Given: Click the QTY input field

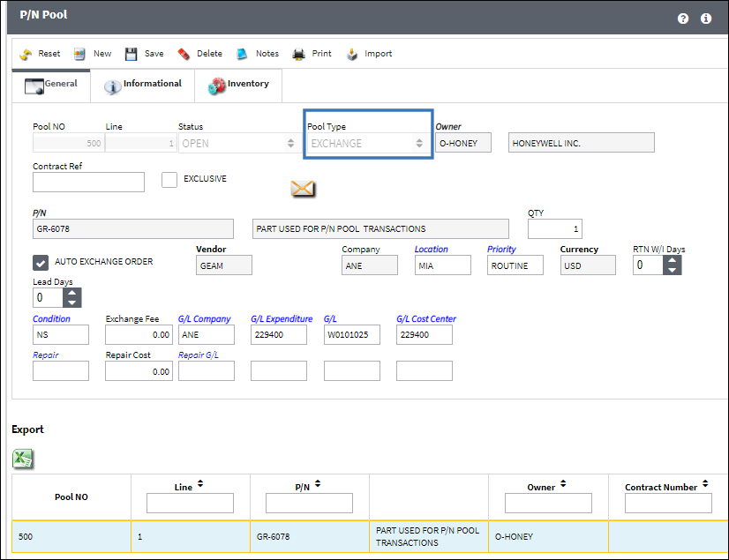Looking at the screenshot, I should tap(554, 228).
